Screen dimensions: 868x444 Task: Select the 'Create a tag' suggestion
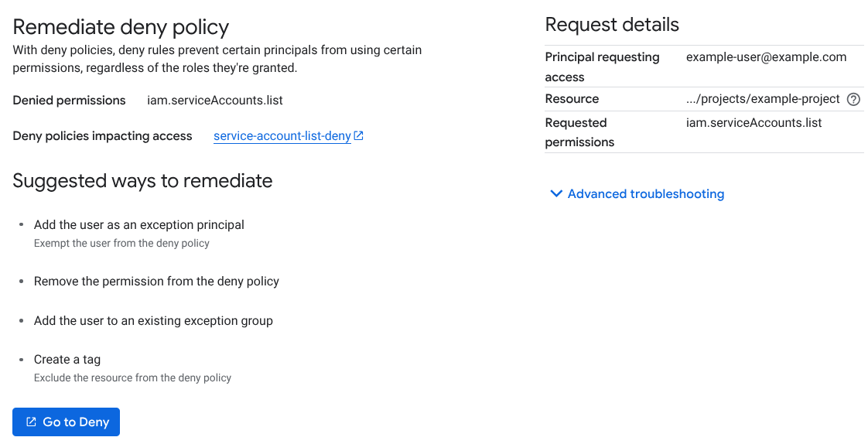click(67, 360)
